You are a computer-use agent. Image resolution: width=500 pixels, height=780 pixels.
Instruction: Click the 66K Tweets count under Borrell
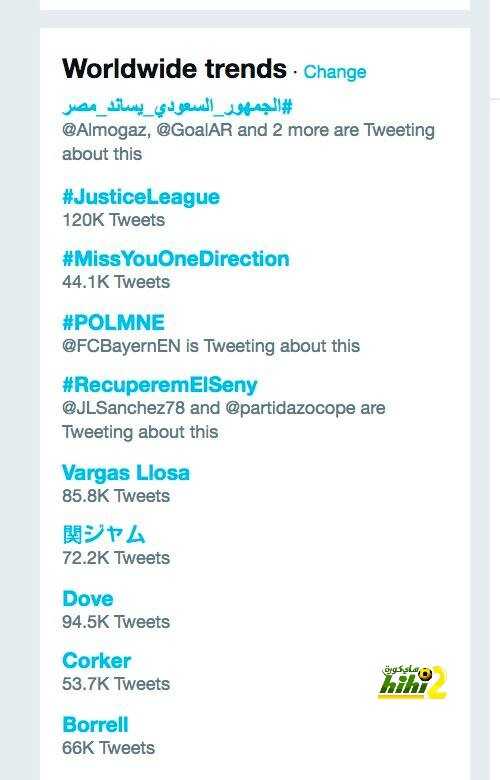point(108,748)
